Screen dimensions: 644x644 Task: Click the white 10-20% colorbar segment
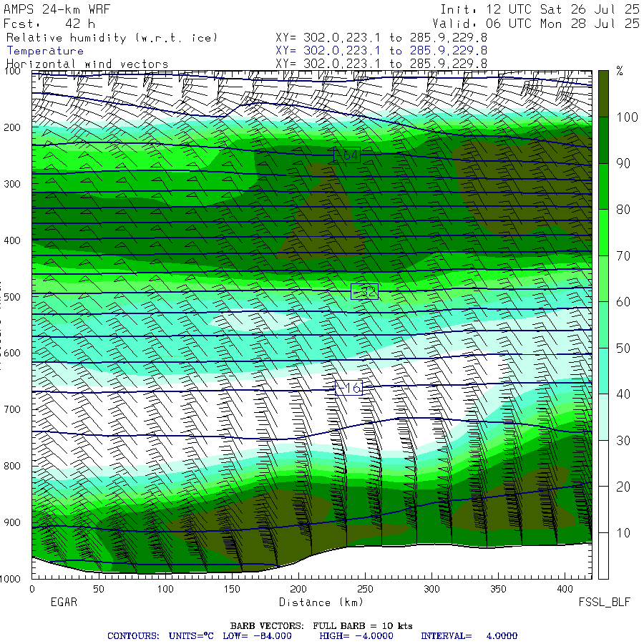click(x=603, y=509)
